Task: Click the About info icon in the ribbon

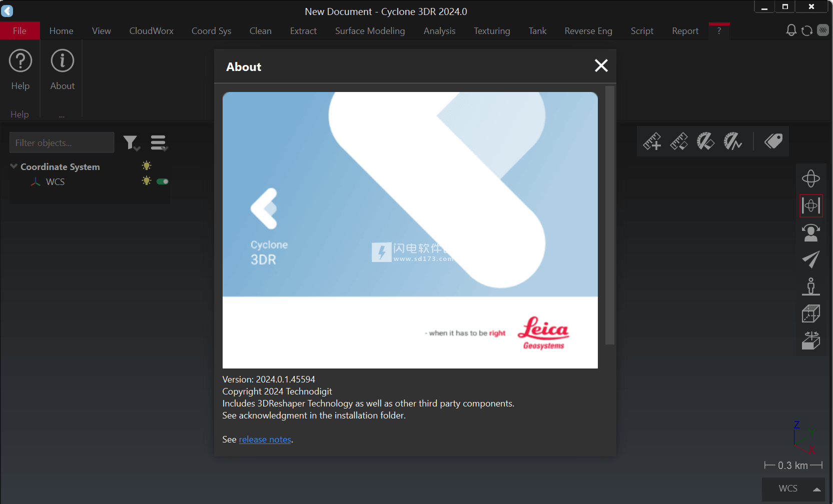Action: (x=63, y=61)
